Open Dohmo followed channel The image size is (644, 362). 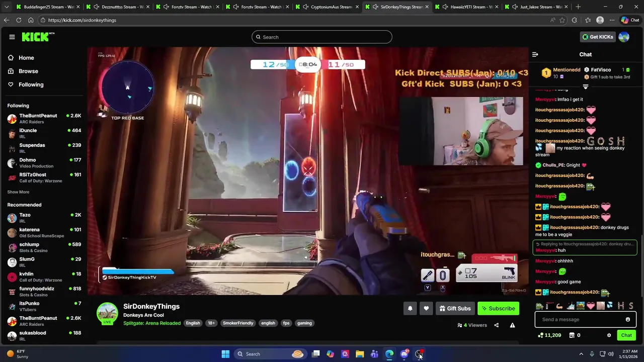pos(44,163)
